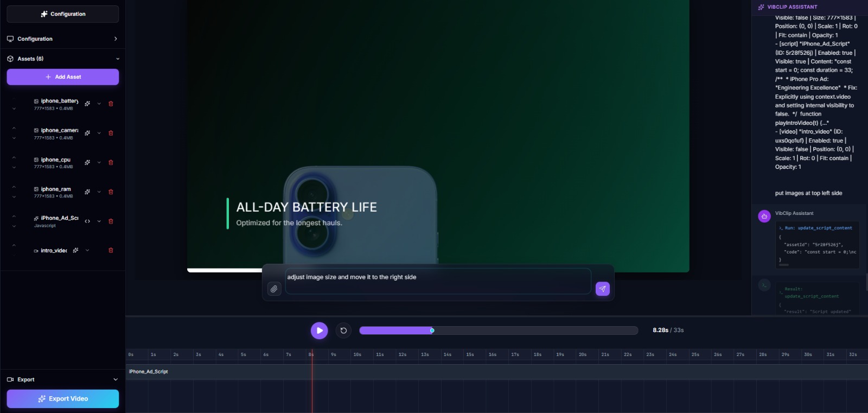
Task: Move iphone_cpu asset down
Action: (14, 167)
